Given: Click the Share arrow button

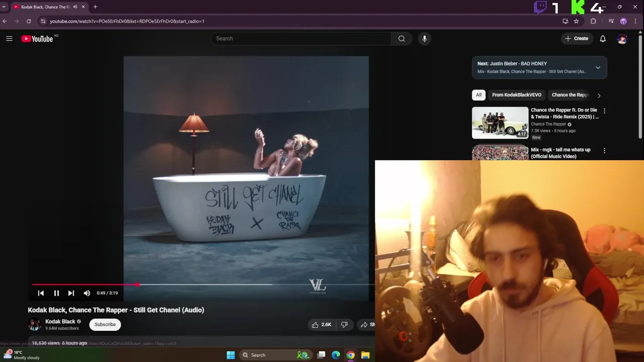Looking at the screenshot, I should click(367, 325).
